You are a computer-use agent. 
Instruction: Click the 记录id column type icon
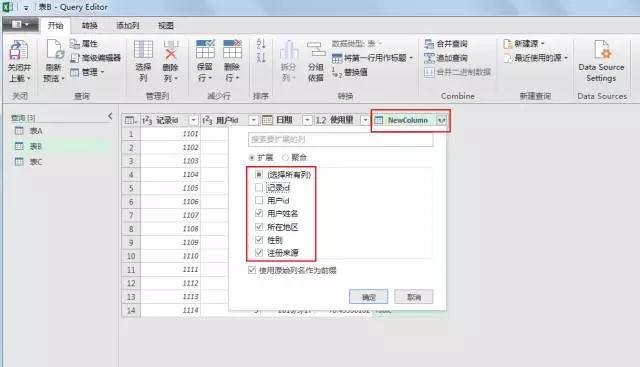(147, 120)
